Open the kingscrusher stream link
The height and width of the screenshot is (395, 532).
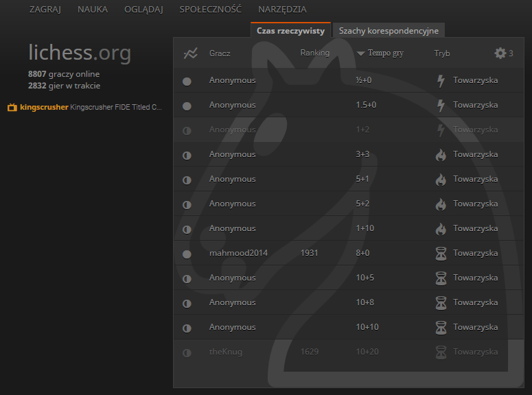(x=84, y=107)
